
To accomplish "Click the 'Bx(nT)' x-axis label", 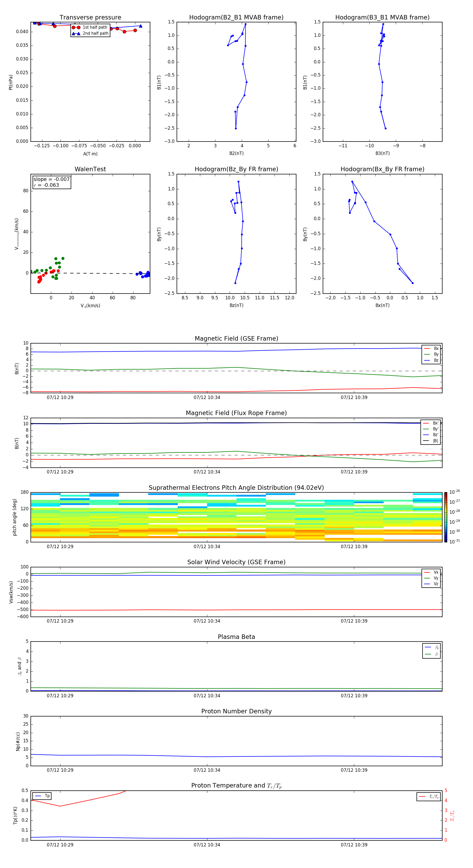I will coord(382,305).
